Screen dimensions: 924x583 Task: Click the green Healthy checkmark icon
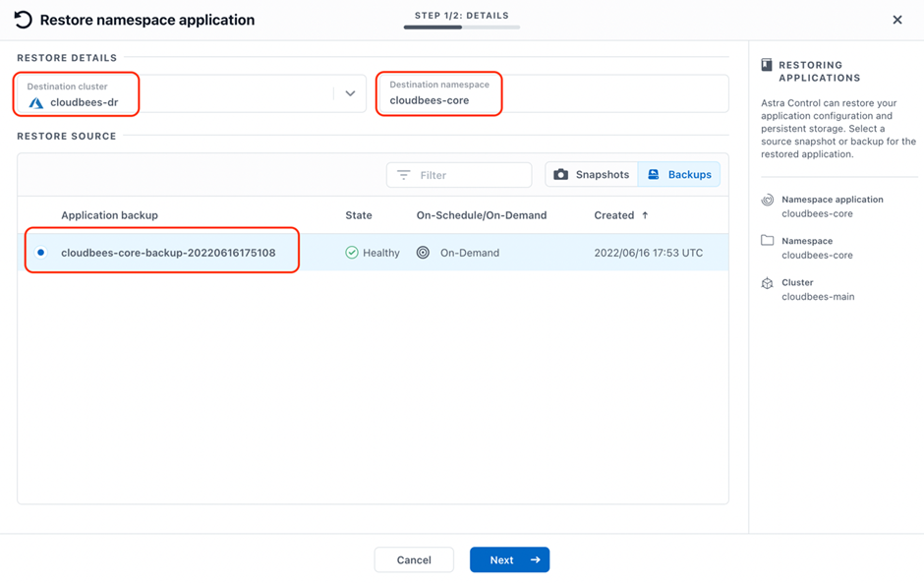click(x=352, y=253)
